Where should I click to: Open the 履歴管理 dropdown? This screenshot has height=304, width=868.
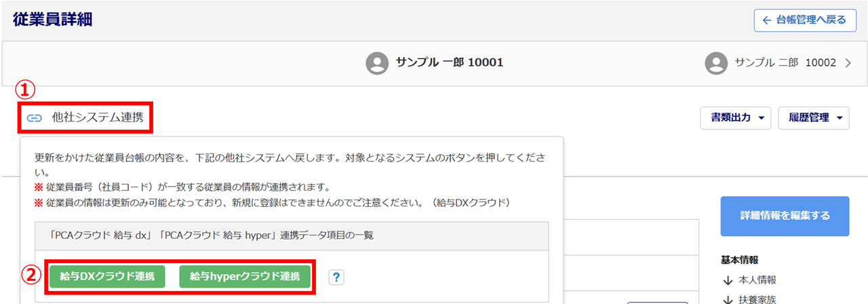814,118
